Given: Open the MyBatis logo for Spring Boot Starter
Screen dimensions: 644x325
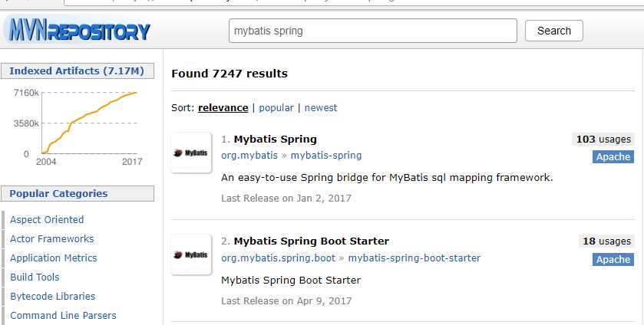Looking at the screenshot, I should (x=191, y=254).
